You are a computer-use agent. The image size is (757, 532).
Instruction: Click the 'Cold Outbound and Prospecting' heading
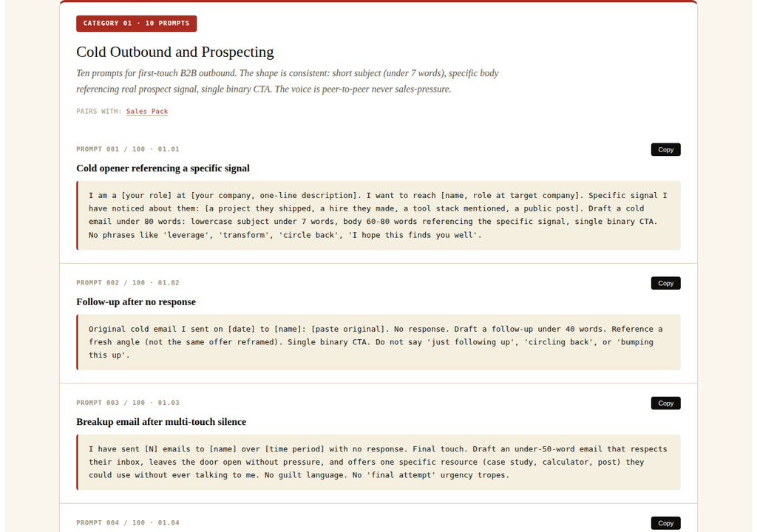174,52
